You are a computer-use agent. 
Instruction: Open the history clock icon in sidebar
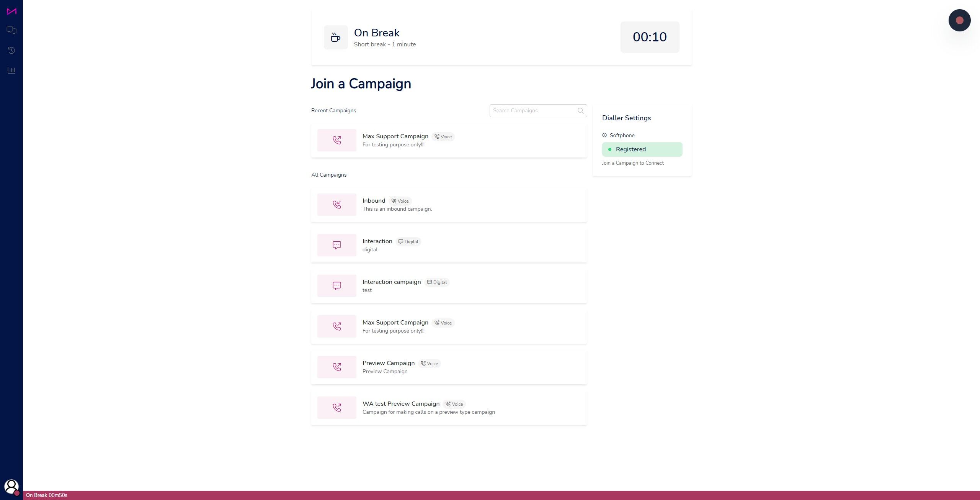point(11,50)
